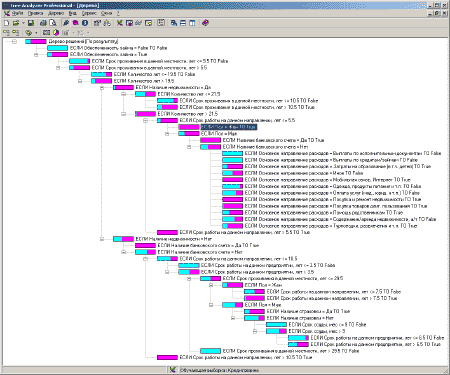Viewport: 450px width, 375px height.
Task: Click the blue pin tool icon after Print preview
Action: pos(66,23)
